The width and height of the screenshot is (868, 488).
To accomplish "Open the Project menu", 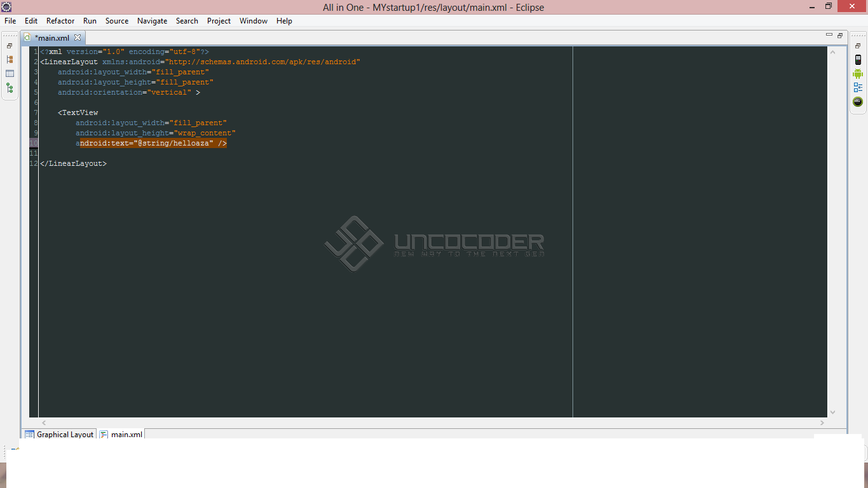I will pos(219,21).
